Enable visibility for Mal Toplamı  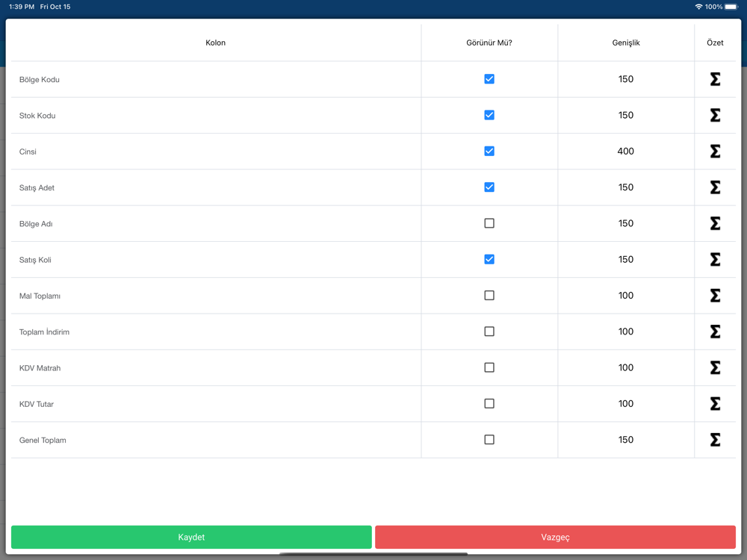pos(489,296)
